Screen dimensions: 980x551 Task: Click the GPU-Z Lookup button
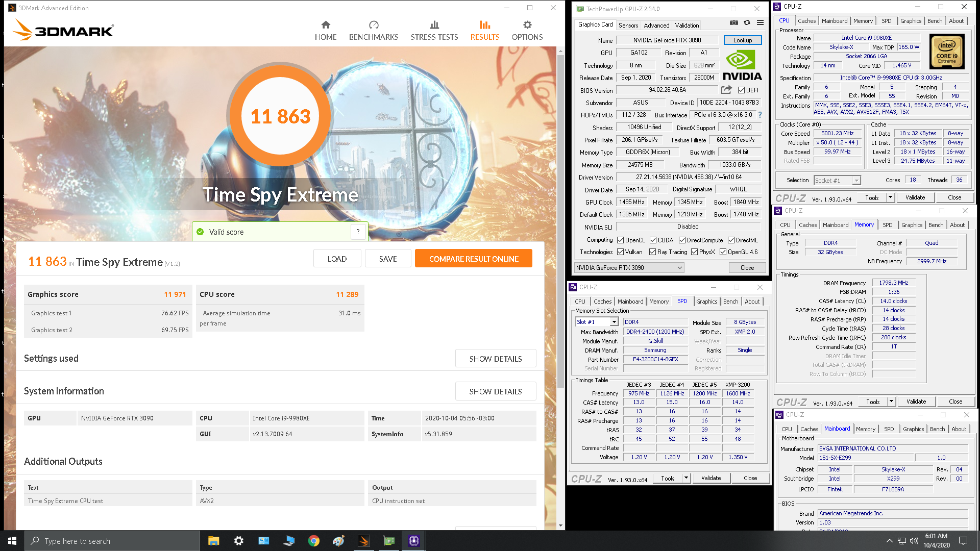[743, 40]
